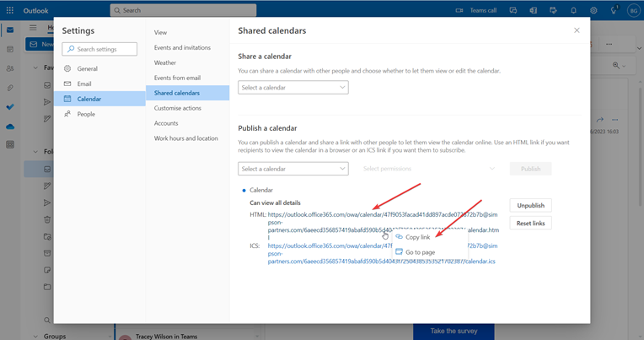
Task: Select Work hours and location option
Action: point(185,138)
